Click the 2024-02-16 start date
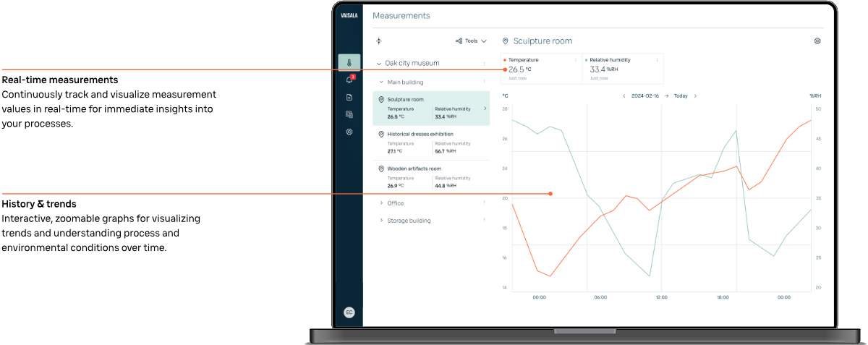 [x=645, y=95]
